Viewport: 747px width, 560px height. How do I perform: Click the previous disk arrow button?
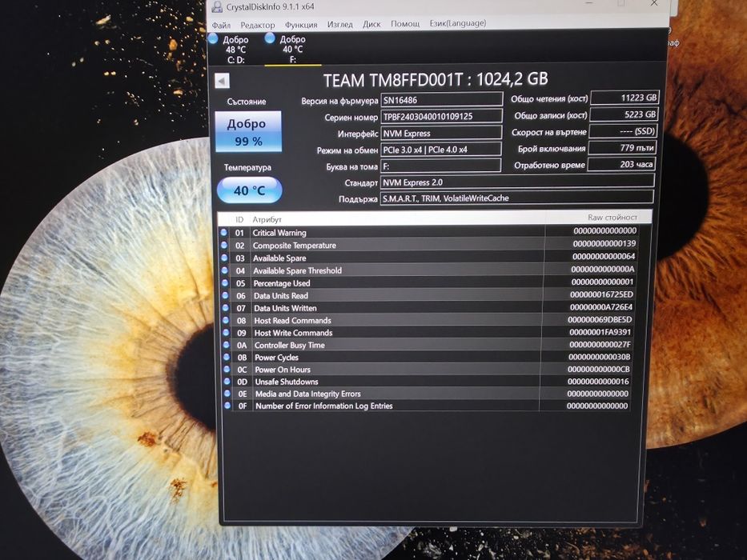[222, 81]
